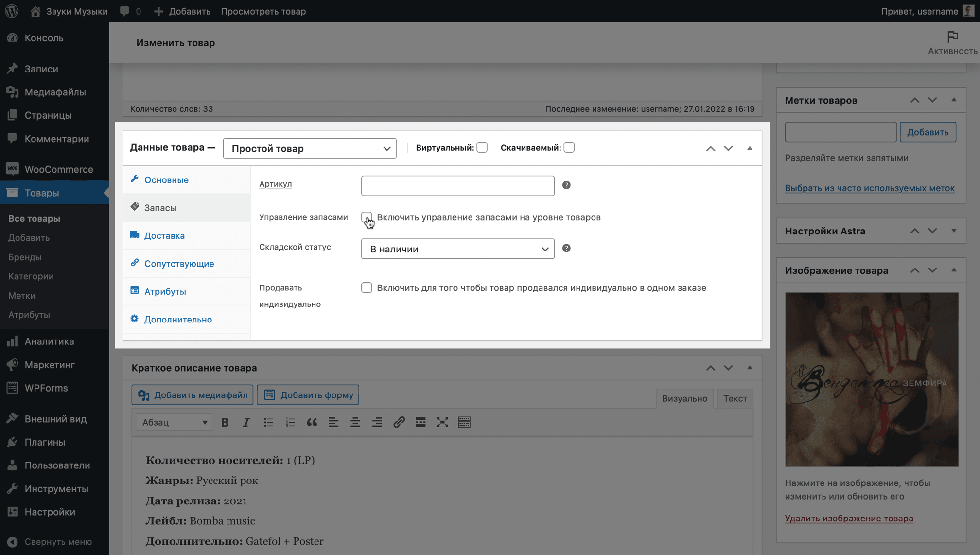Click the insert link icon
Viewport: 980px width, 555px height.
(399, 422)
